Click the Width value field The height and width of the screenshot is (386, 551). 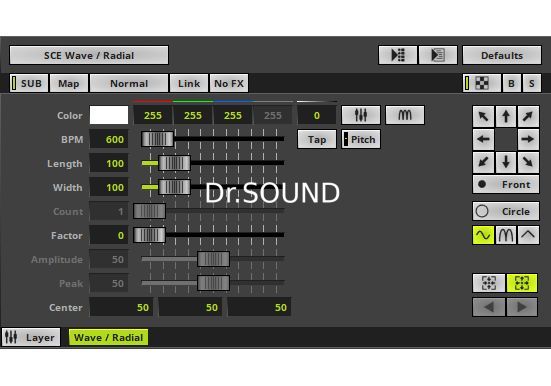[x=109, y=187]
